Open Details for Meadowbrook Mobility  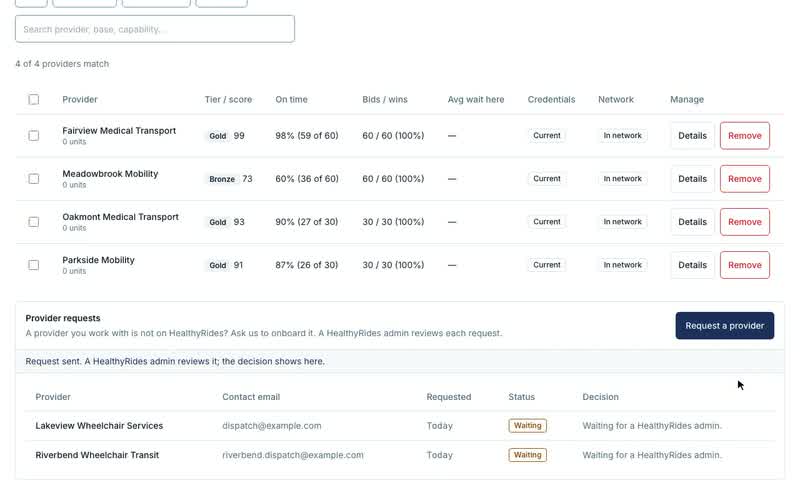tap(692, 179)
